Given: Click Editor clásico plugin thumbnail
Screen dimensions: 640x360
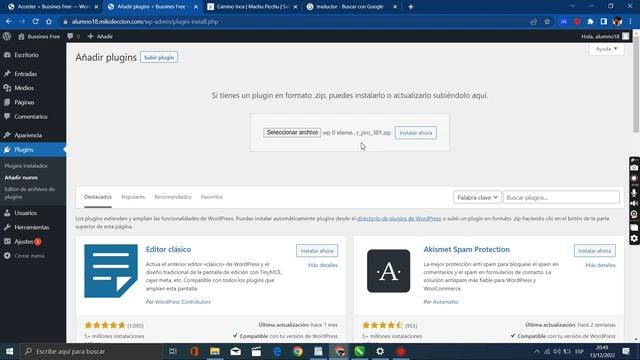Looking at the screenshot, I should click(x=111, y=271).
